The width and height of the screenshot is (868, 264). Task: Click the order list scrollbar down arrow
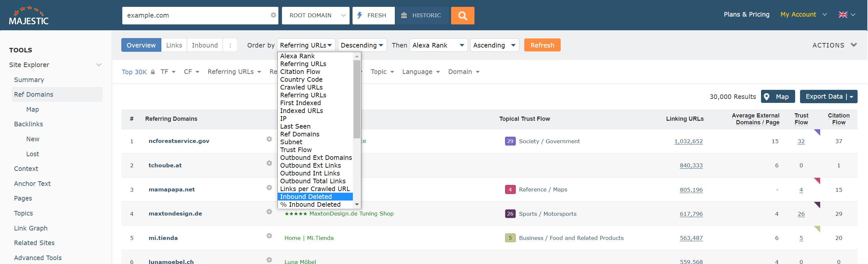coord(357,205)
